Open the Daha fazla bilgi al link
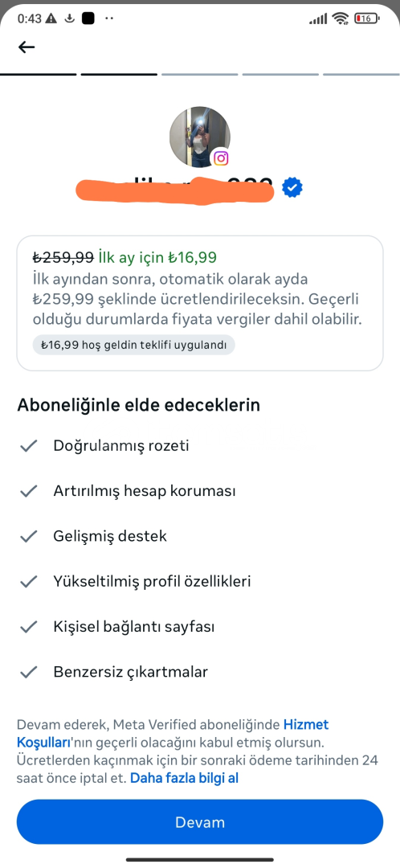The width and height of the screenshot is (400, 868). coord(184,778)
